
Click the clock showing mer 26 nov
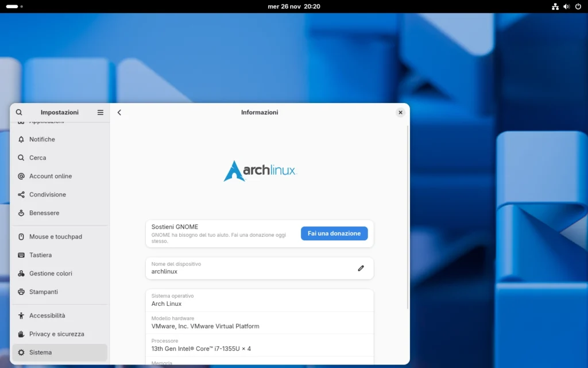point(293,6)
